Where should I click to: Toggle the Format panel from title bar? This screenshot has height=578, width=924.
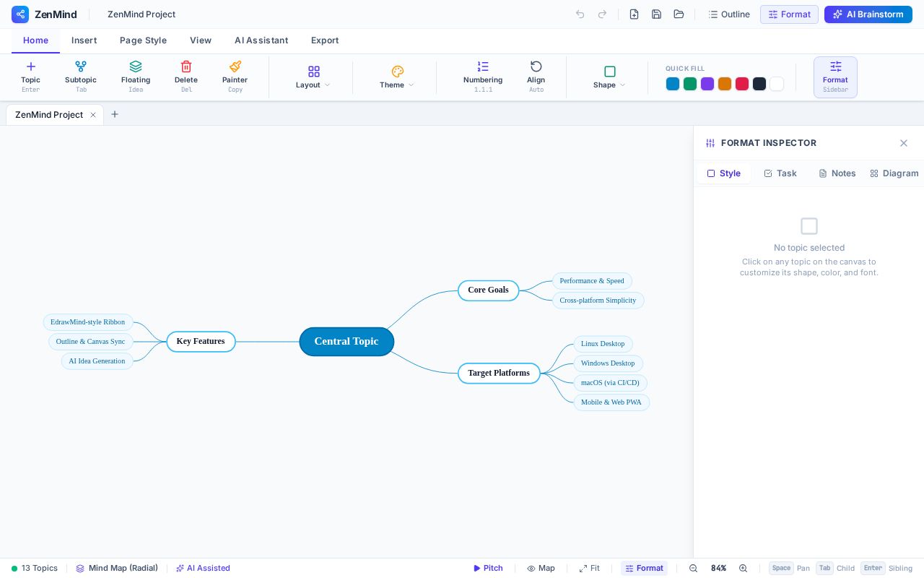[x=789, y=14]
